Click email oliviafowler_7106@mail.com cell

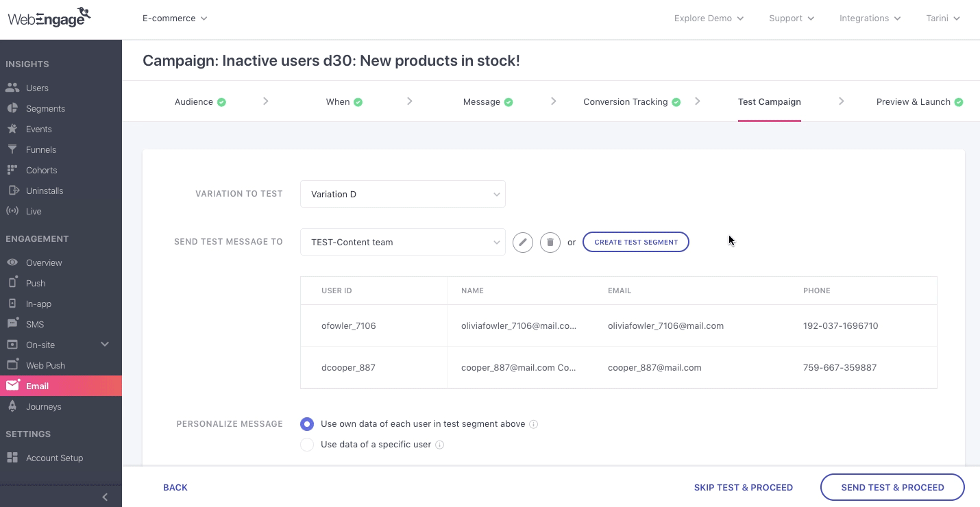click(x=665, y=326)
